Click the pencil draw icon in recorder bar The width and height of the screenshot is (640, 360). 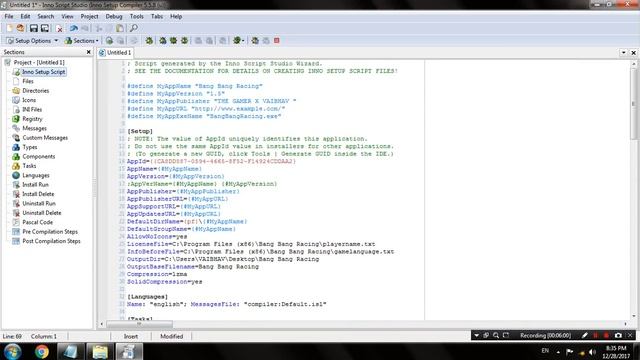pyautogui.click(x=584, y=336)
